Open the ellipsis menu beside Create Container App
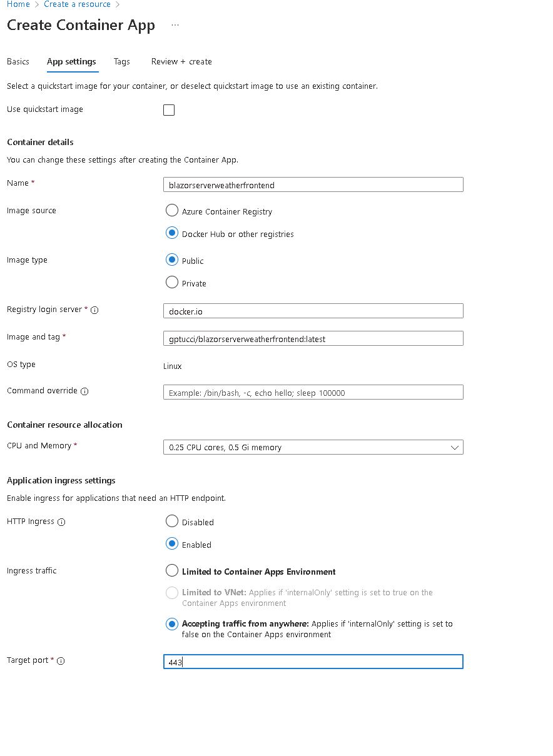 (175, 26)
